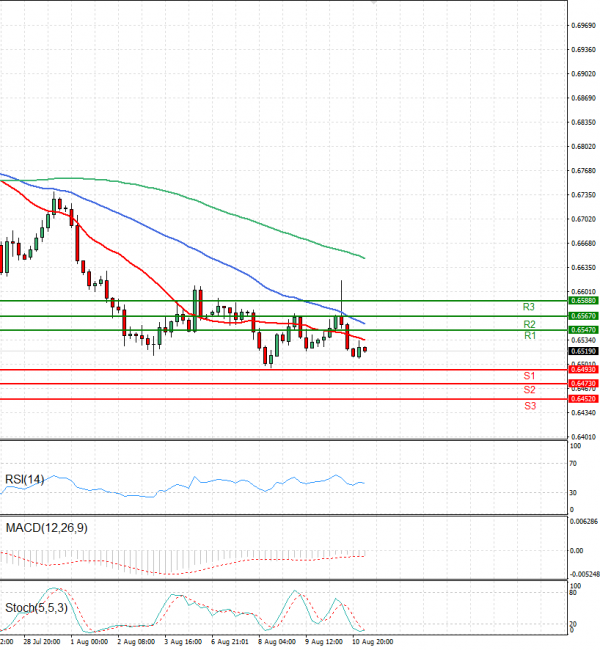The width and height of the screenshot is (600, 650).
Task: Click the 10 Aug 20:00 time label
Action: point(373,642)
